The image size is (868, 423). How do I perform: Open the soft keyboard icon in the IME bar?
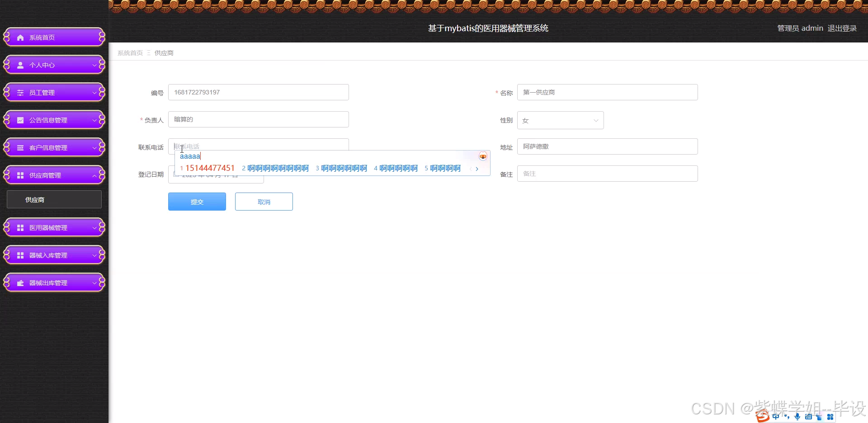808,417
